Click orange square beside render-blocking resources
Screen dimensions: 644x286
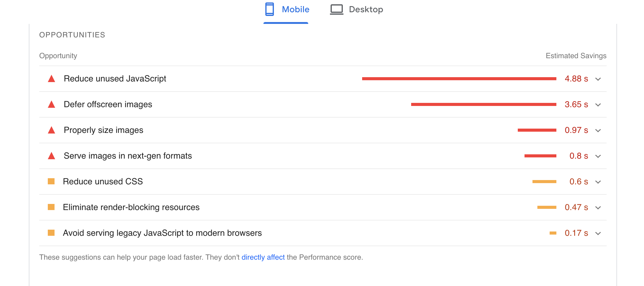pos(51,207)
